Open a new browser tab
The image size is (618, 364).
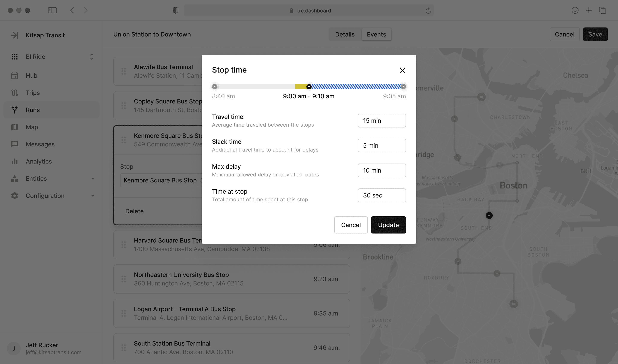click(x=589, y=10)
